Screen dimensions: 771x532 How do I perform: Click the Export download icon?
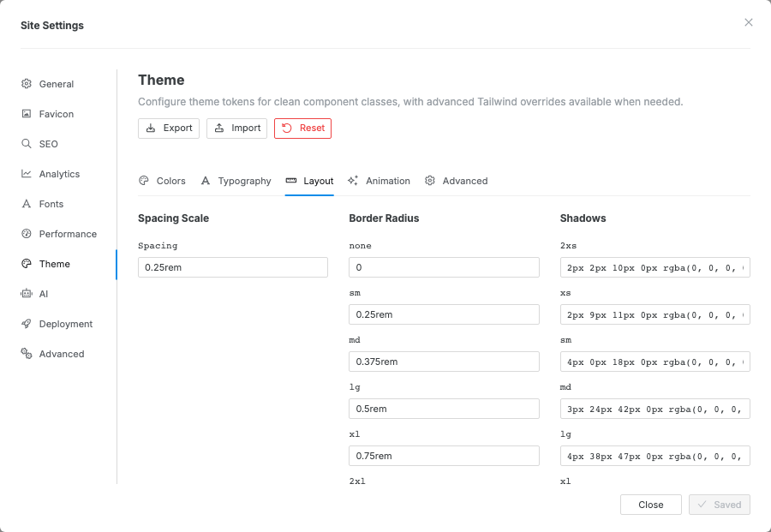click(x=151, y=128)
